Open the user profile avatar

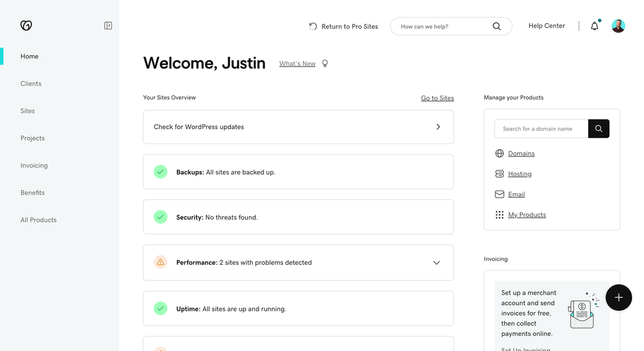618,26
